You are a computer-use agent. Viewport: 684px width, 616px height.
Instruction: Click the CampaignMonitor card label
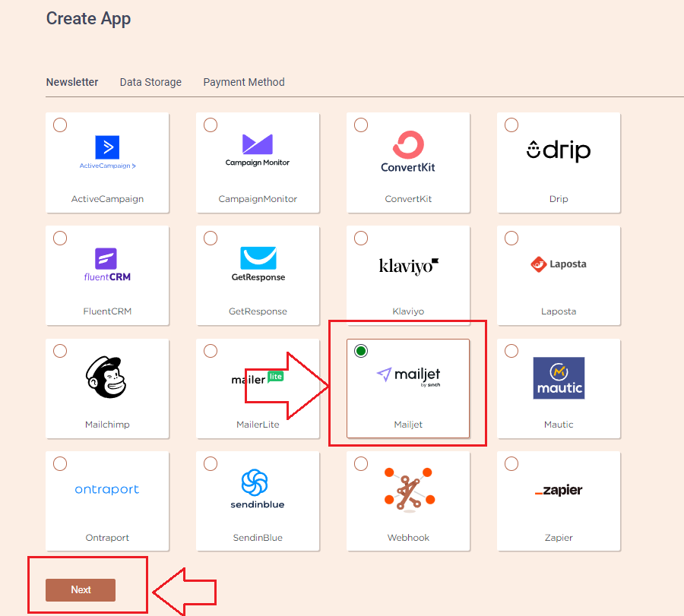[x=258, y=199]
